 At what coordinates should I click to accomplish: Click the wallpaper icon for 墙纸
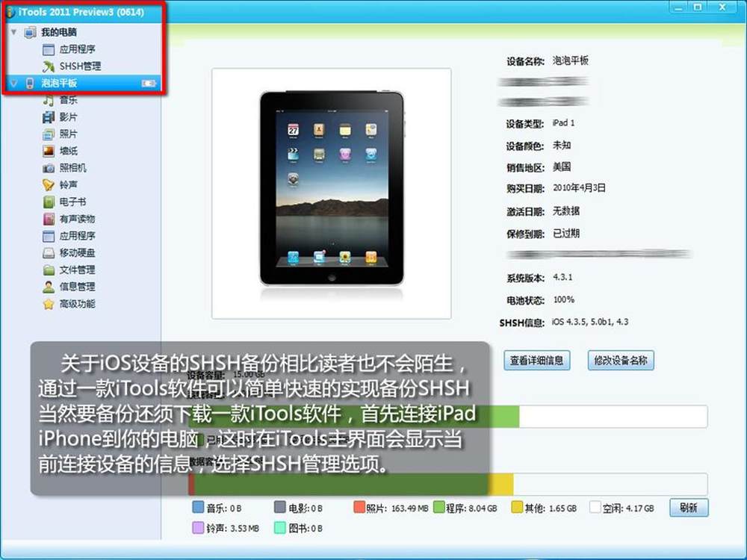coord(49,151)
